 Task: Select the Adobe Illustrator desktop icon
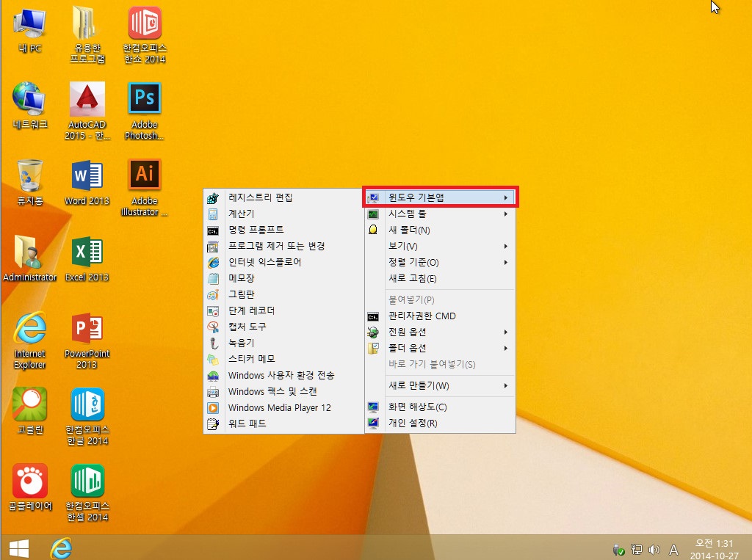coord(145,187)
